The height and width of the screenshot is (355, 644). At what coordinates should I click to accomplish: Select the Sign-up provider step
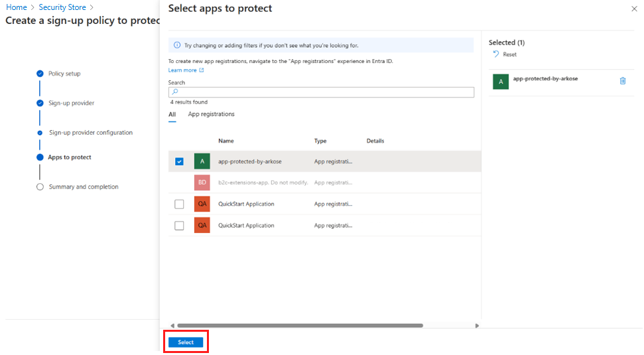click(72, 103)
